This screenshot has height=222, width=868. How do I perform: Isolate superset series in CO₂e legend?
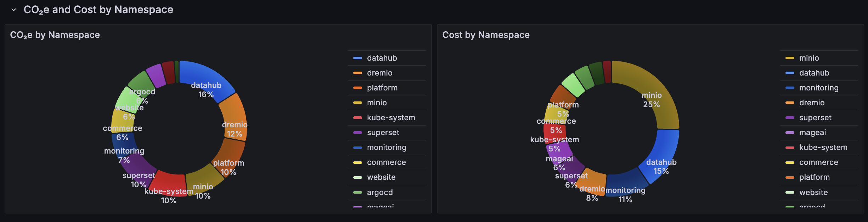383,132
